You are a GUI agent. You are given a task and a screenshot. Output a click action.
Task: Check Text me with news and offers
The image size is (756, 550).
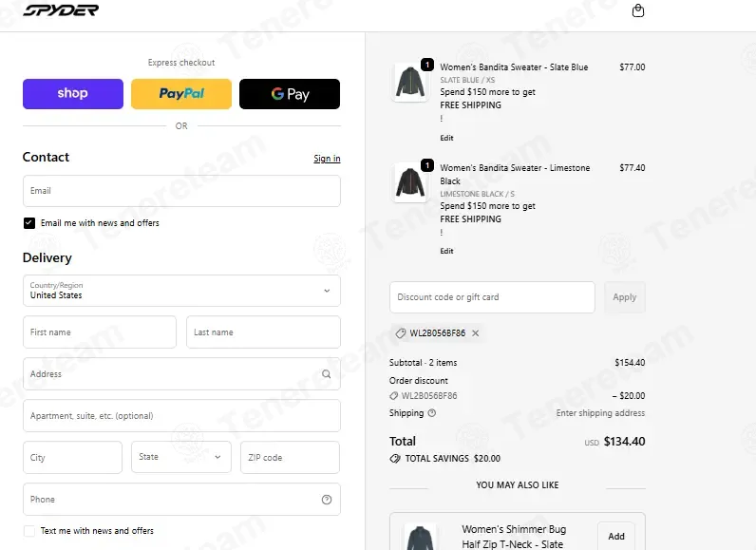click(29, 531)
